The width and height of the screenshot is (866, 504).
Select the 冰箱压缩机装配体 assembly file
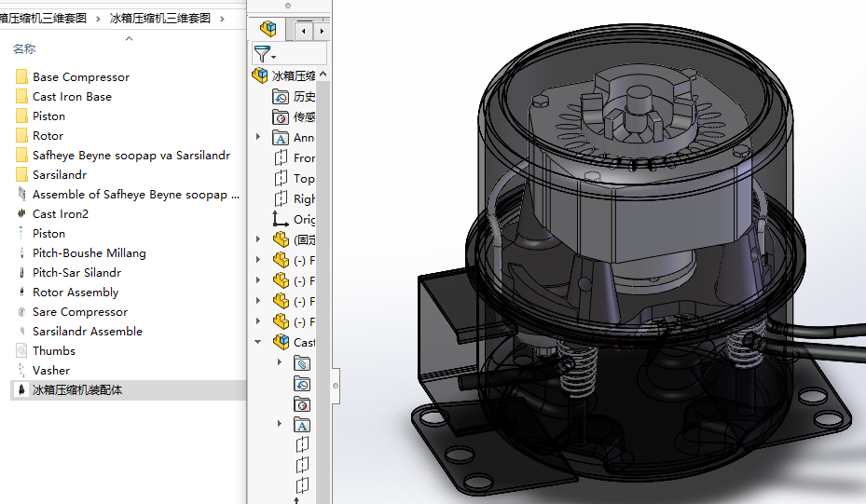coord(76,390)
